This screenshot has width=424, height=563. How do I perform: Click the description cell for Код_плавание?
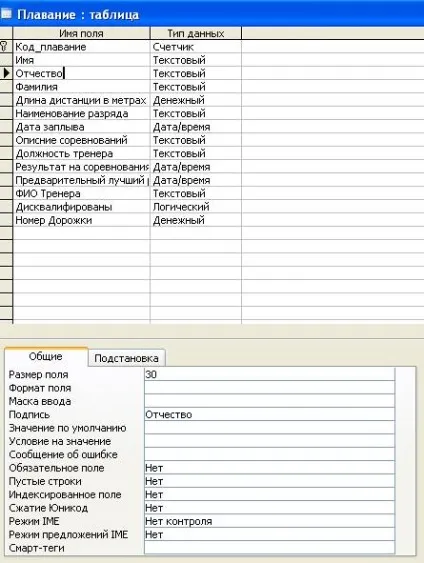(333, 47)
